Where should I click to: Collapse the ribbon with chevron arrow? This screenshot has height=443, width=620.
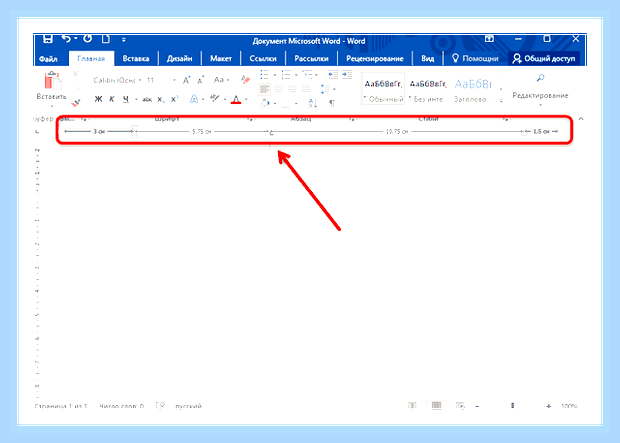[x=581, y=119]
